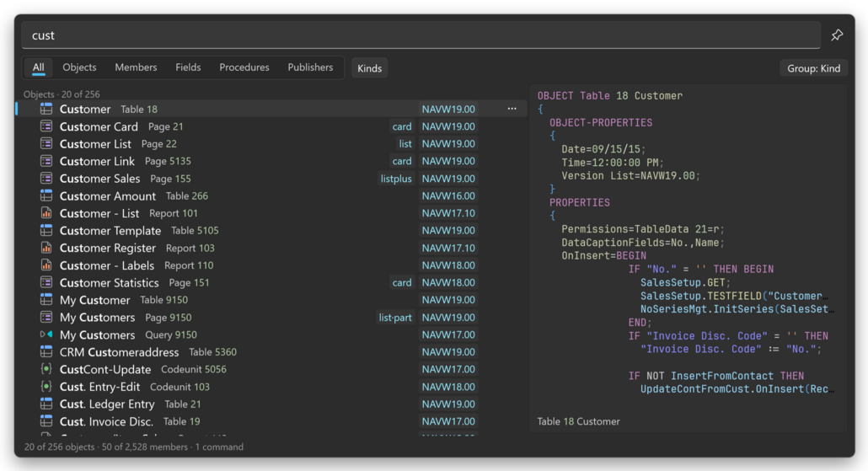
Task: Click the page icon for Customer Card
Action: click(x=46, y=126)
